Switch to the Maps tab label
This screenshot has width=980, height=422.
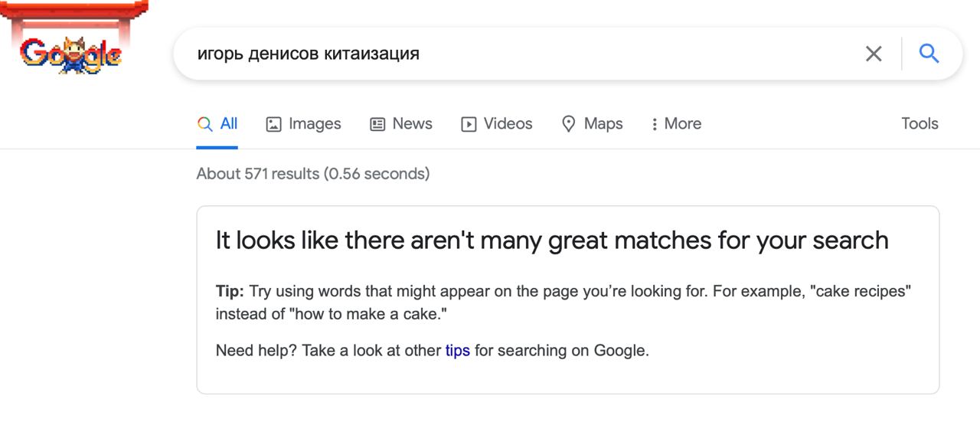pos(603,123)
